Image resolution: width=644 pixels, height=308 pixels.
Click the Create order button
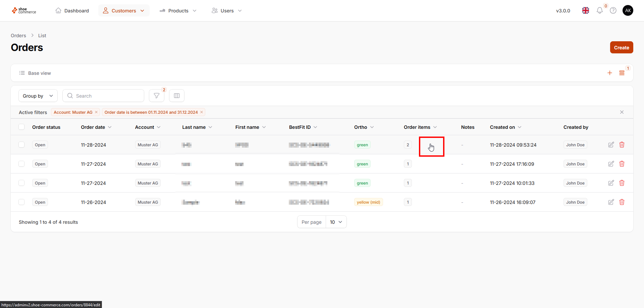click(x=622, y=48)
